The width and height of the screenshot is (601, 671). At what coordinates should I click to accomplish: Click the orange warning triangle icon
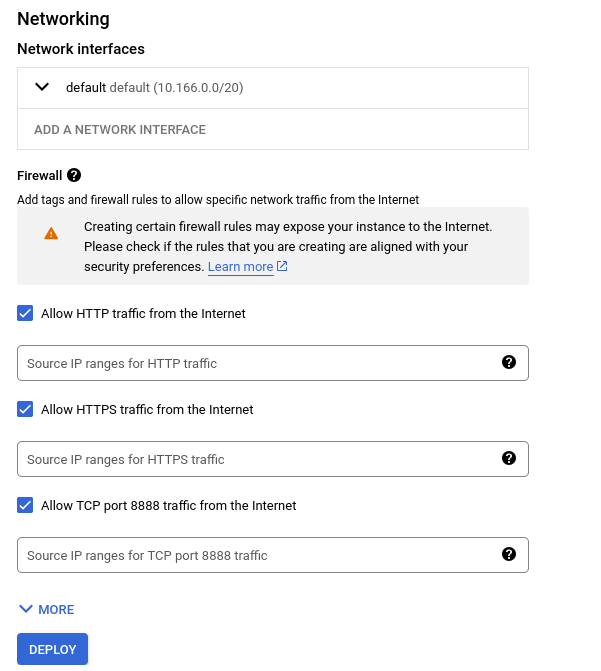(51, 234)
